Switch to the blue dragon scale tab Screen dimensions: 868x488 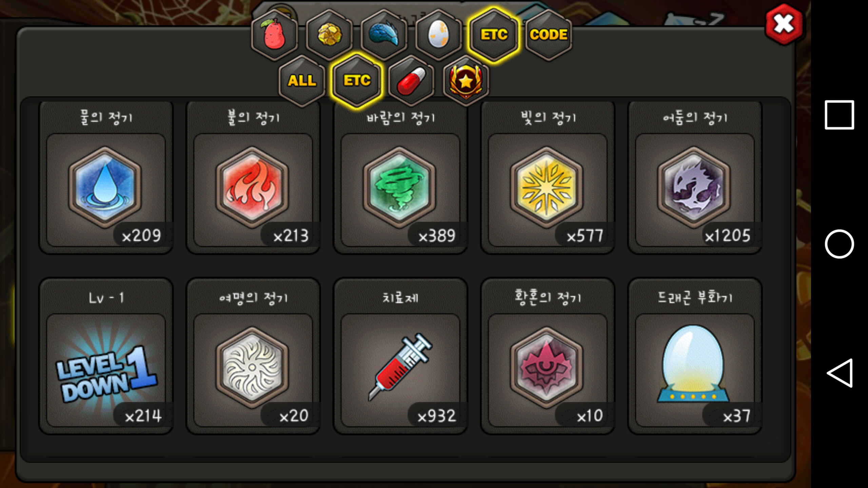pos(384,35)
